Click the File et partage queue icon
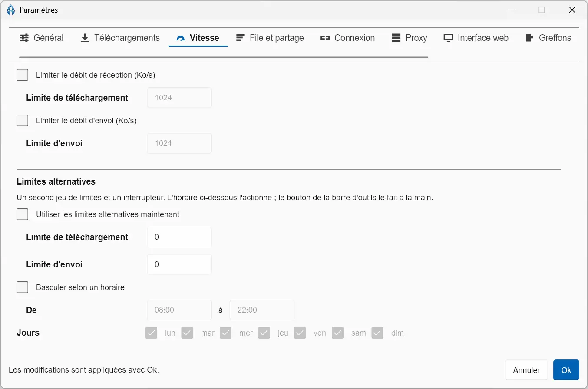588x389 pixels. click(x=240, y=38)
